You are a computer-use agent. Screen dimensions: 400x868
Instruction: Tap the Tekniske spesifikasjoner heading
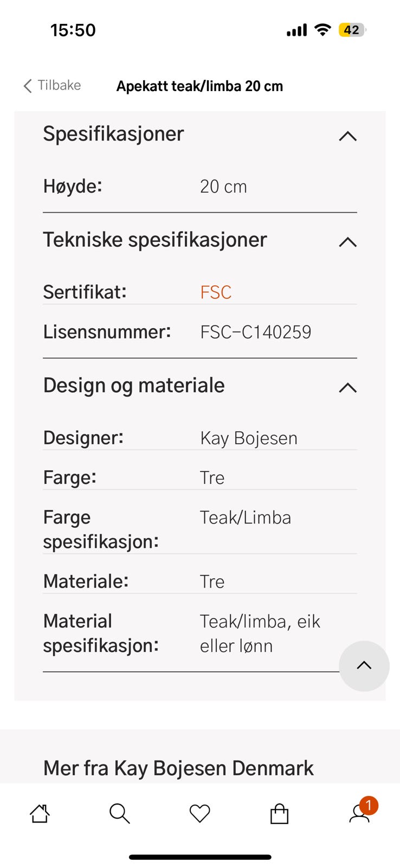pyautogui.click(x=155, y=240)
